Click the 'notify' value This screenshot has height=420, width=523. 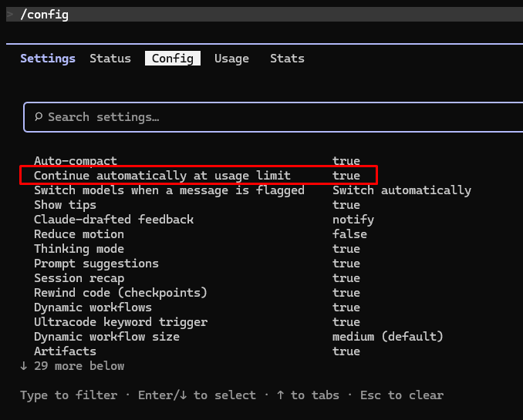point(353,220)
